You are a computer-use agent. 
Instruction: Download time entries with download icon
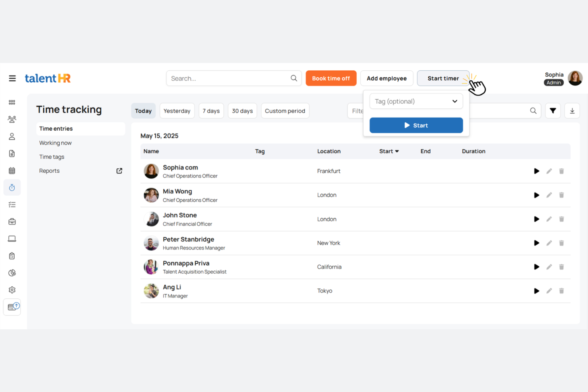[572, 111]
